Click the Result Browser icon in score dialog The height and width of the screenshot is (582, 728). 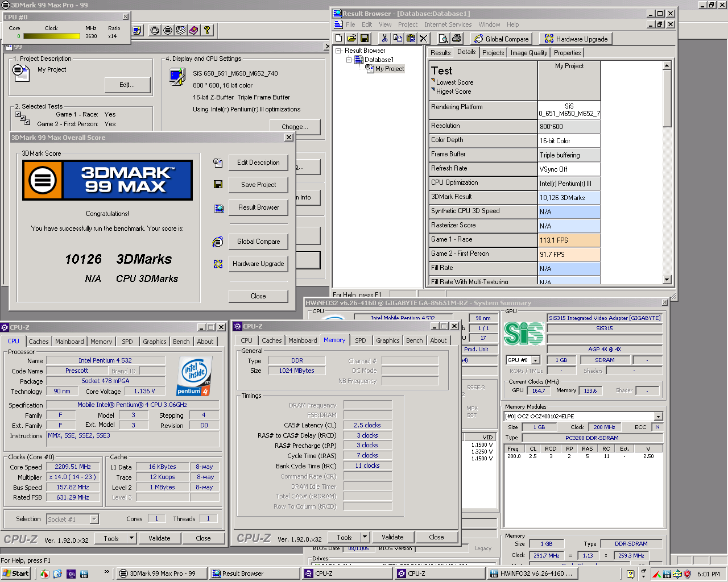(x=218, y=208)
